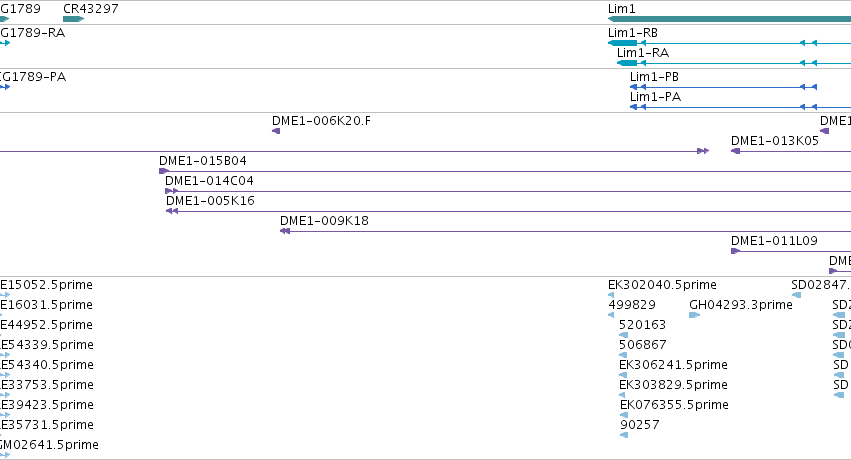Select the 520163 EST label
The image size is (851, 460).
click(x=643, y=325)
